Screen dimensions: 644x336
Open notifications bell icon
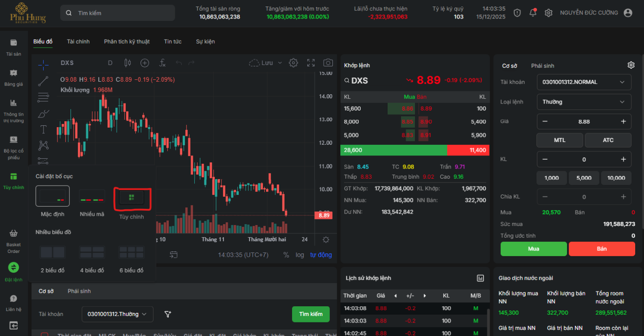(x=533, y=13)
